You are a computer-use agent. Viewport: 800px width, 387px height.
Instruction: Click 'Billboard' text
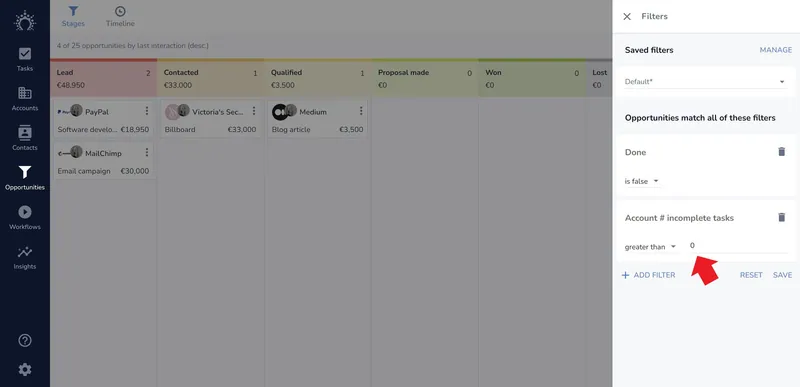click(180, 130)
